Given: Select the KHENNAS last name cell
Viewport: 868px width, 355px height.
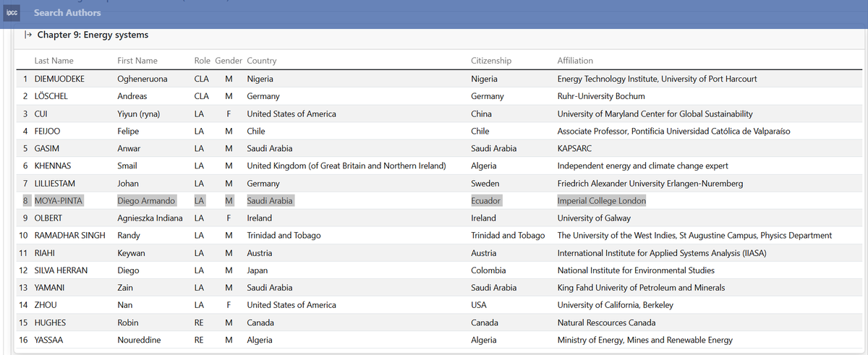Looking at the screenshot, I should [52, 166].
